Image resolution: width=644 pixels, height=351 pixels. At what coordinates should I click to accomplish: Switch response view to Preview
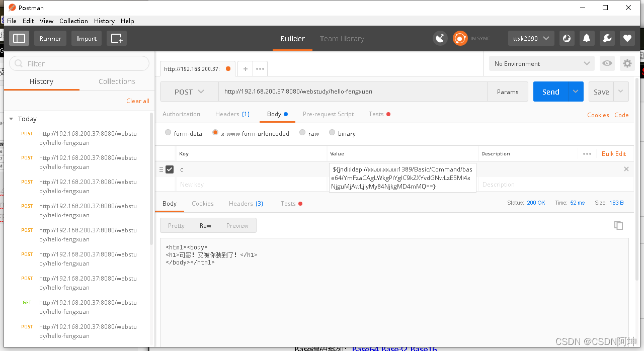coord(237,225)
